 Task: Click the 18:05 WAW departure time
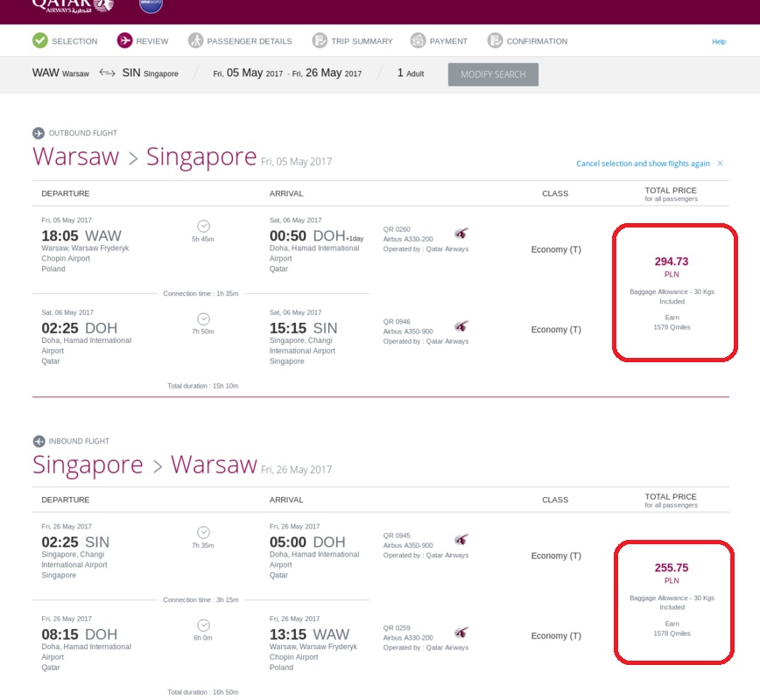81,236
